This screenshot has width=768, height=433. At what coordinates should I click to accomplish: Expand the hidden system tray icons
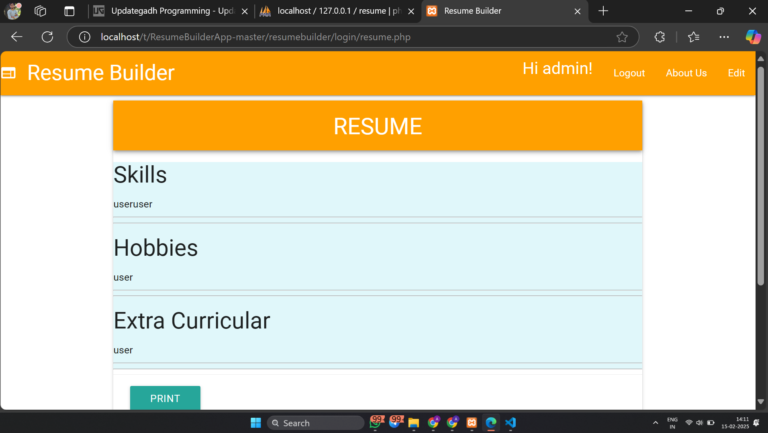[x=655, y=423]
